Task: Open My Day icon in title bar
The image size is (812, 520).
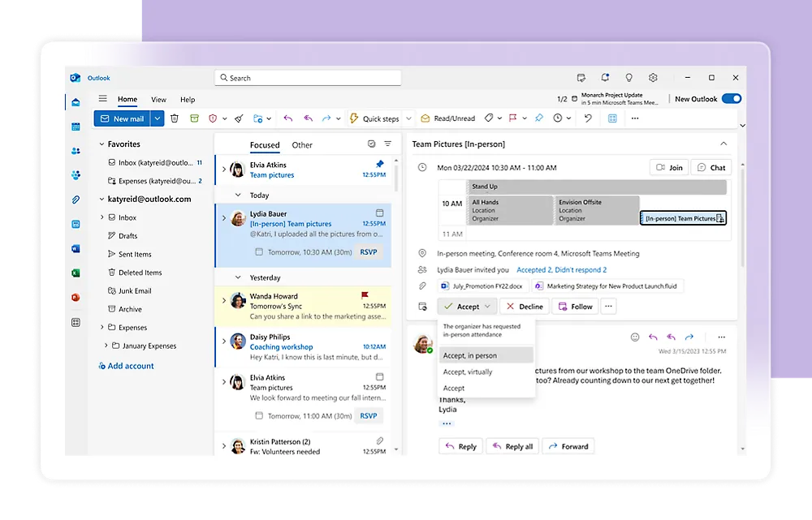Action: pos(581,78)
